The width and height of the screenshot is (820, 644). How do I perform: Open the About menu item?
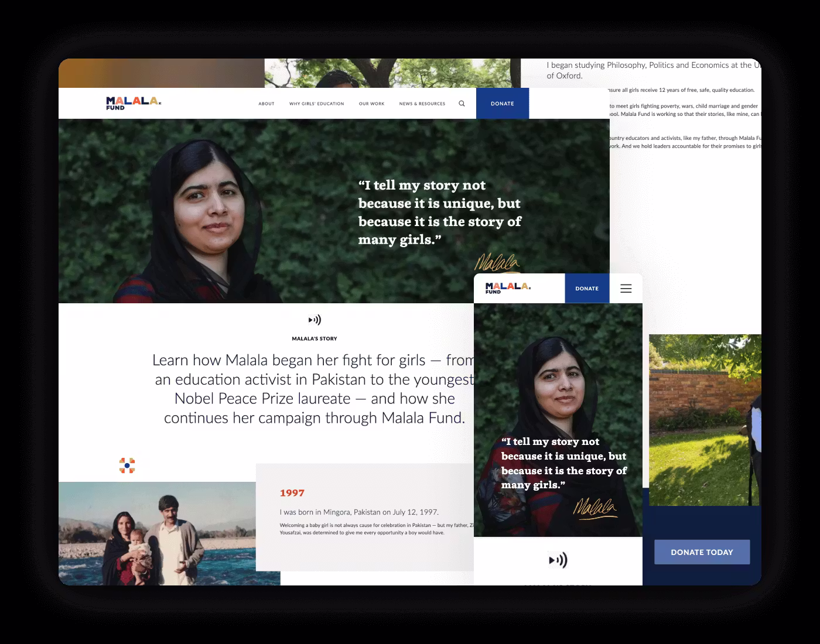coord(266,104)
